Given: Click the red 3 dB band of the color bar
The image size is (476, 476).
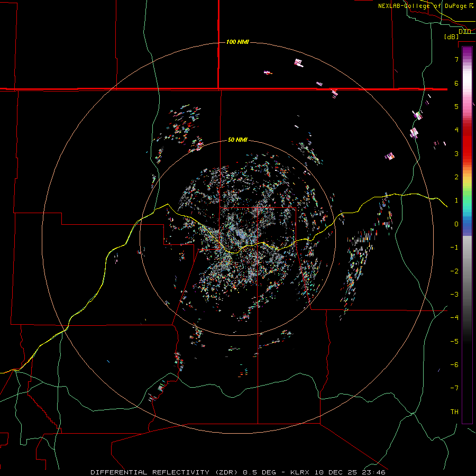Looking at the screenshot, I should (x=467, y=153).
